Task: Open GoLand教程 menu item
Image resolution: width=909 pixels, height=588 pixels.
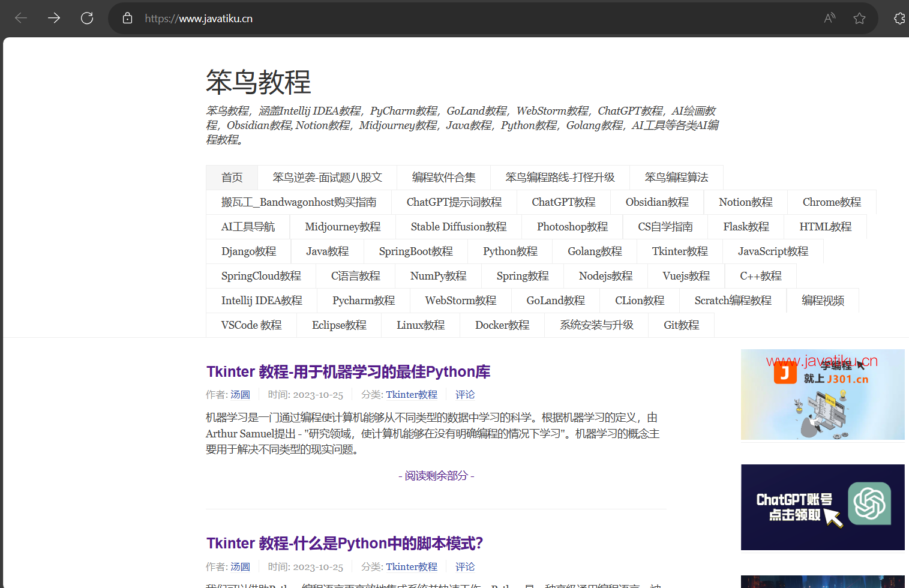Action: click(x=556, y=301)
